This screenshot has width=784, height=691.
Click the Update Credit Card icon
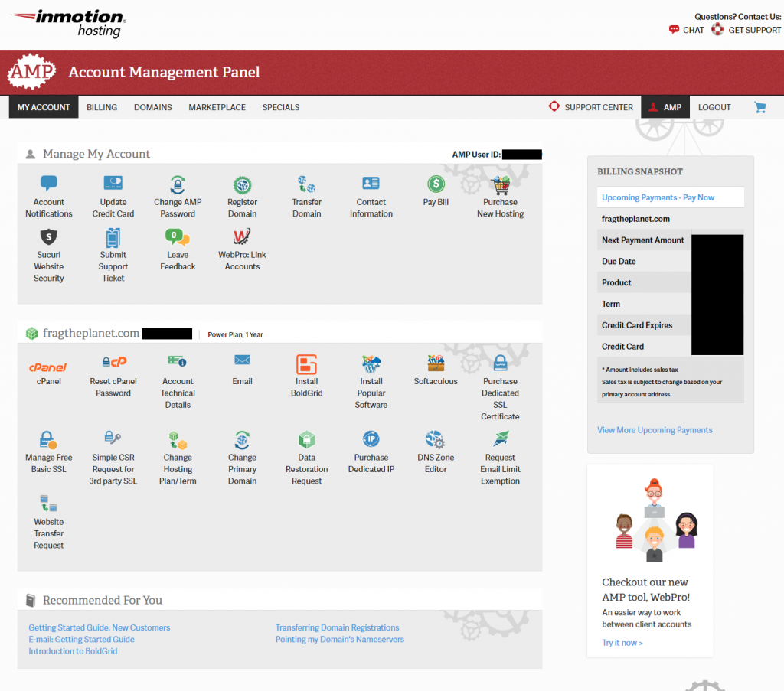113,183
